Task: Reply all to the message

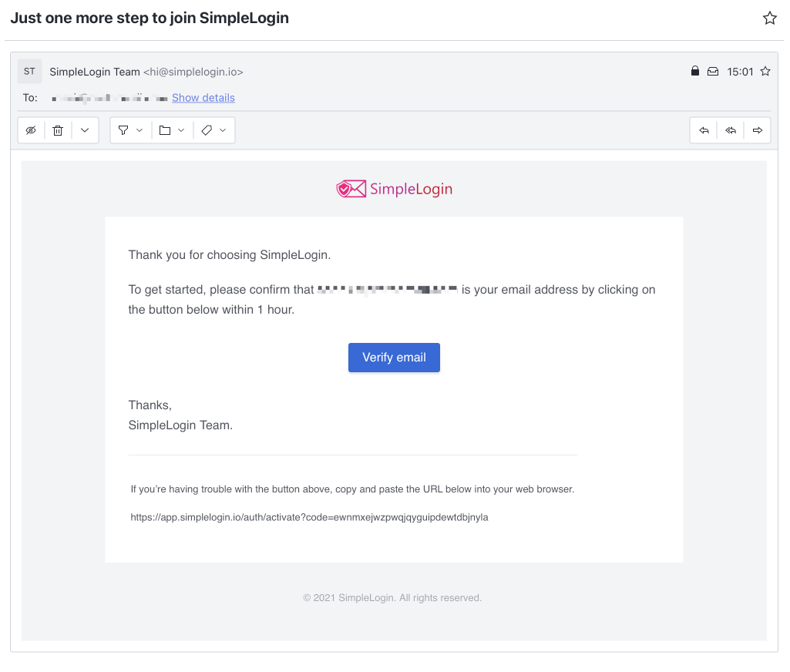Action: (731, 130)
